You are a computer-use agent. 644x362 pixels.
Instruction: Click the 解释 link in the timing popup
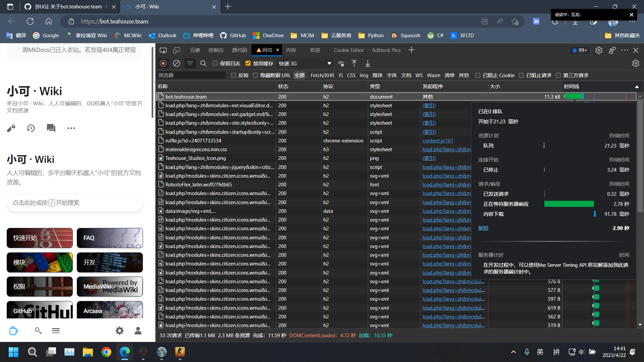483,228
